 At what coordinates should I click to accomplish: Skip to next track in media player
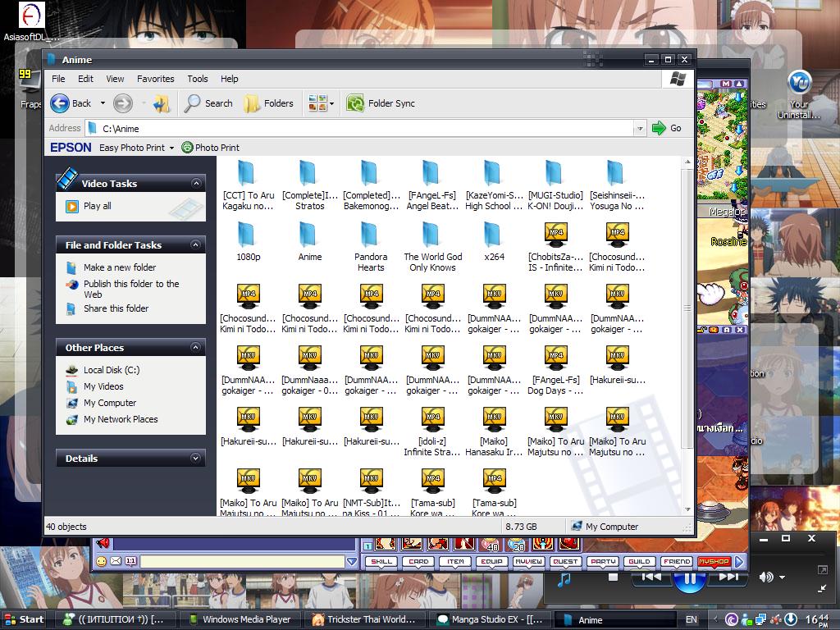(x=728, y=577)
